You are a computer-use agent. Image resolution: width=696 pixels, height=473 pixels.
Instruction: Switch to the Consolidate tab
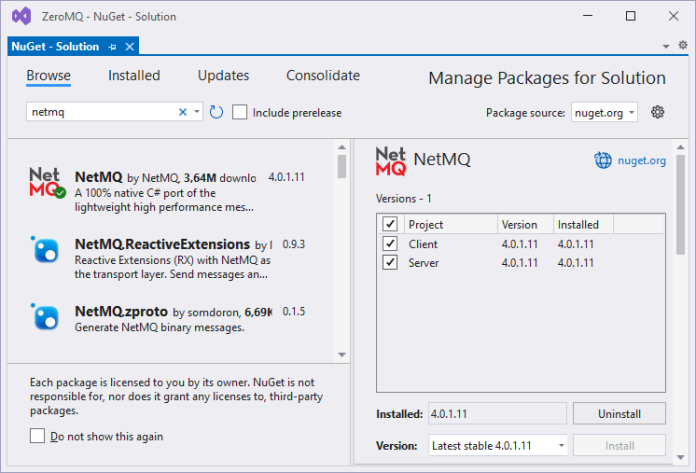click(323, 75)
